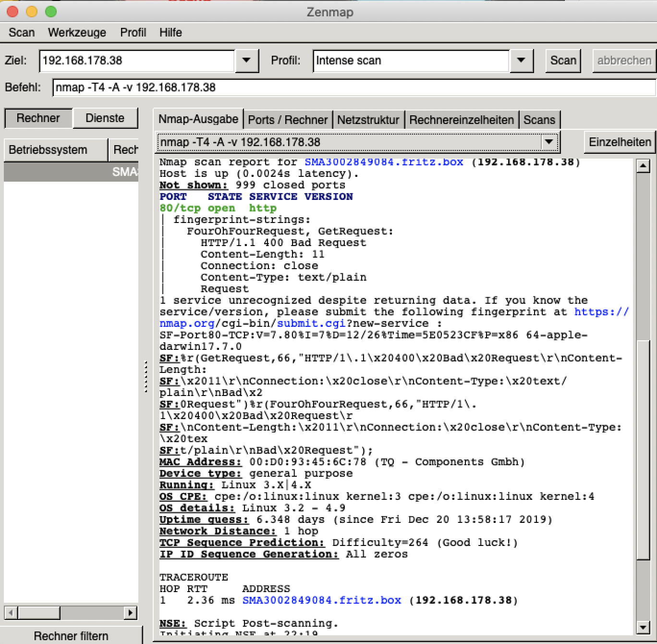Click the SMA3002849084.fritz.box link under TRACEROUTE
The width and height of the screenshot is (657, 644).
tap(322, 600)
